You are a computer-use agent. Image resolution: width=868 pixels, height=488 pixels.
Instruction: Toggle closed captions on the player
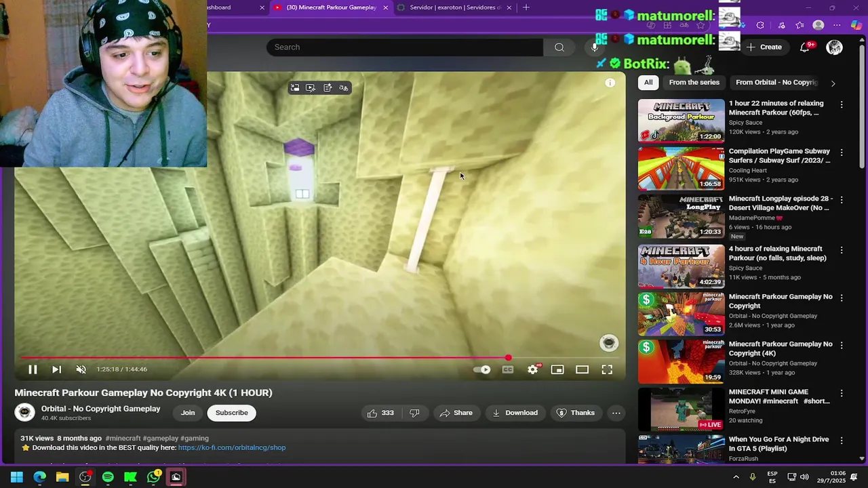(508, 369)
